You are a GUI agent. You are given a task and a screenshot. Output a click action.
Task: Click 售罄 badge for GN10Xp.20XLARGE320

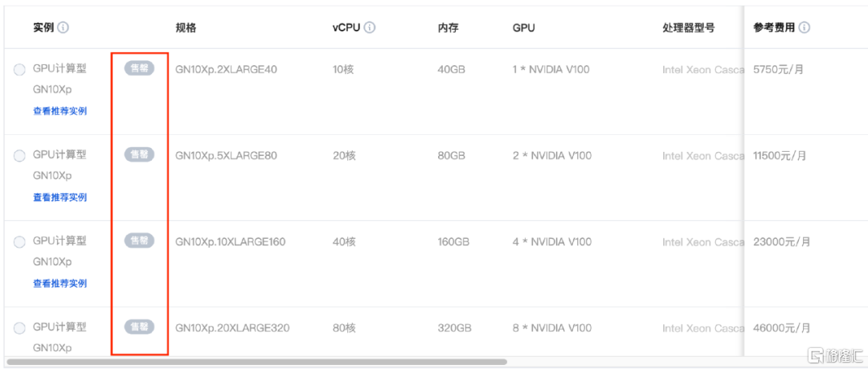coord(140,326)
